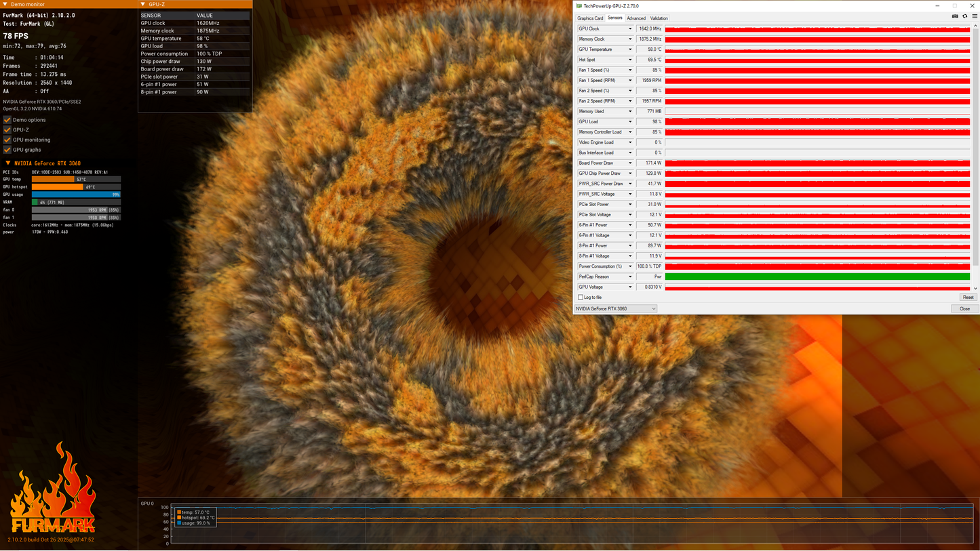Image resolution: width=980 pixels, height=551 pixels.
Task: Toggle the GPU-Z checkbox in FurMark
Action: [7, 129]
